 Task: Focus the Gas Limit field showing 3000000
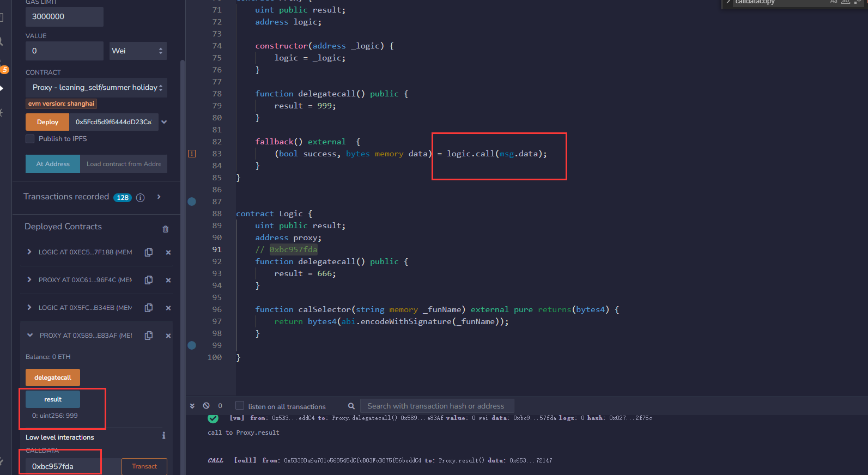pyautogui.click(x=64, y=17)
